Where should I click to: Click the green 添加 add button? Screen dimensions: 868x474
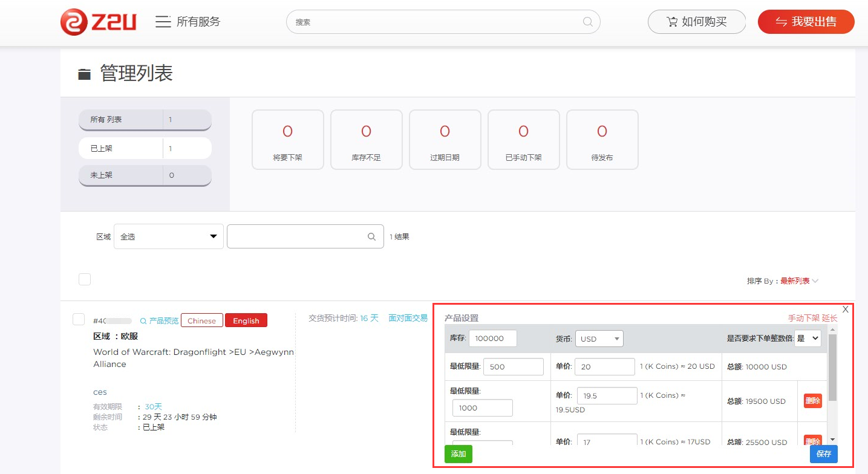tap(458, 453)
